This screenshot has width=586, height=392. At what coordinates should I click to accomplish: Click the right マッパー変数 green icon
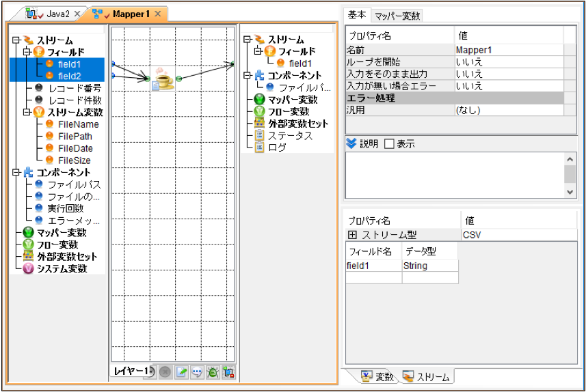tap(259, 99)
